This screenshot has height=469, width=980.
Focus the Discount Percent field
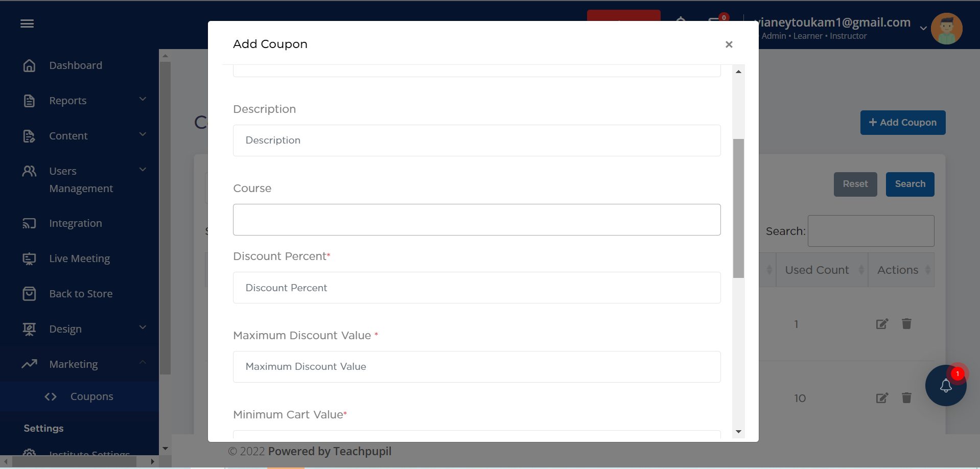coord(477,288)
